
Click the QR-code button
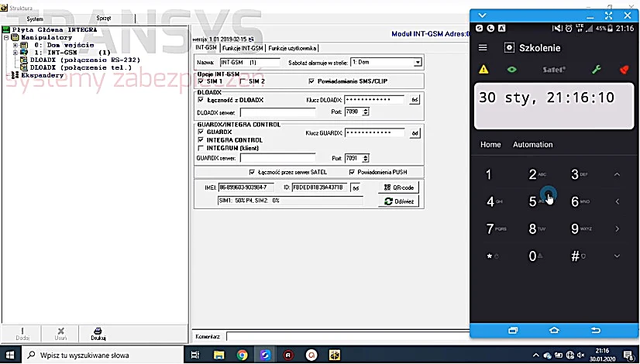click(x=399, y=187)
